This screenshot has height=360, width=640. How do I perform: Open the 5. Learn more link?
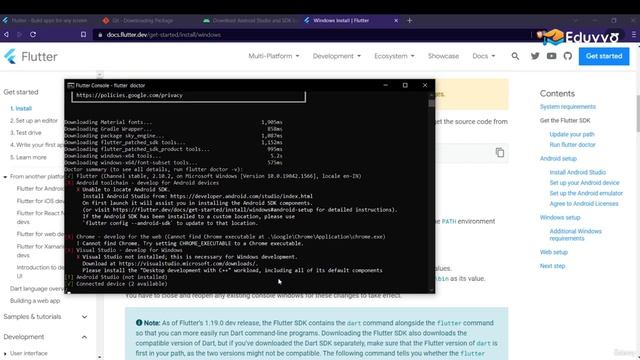28,157
